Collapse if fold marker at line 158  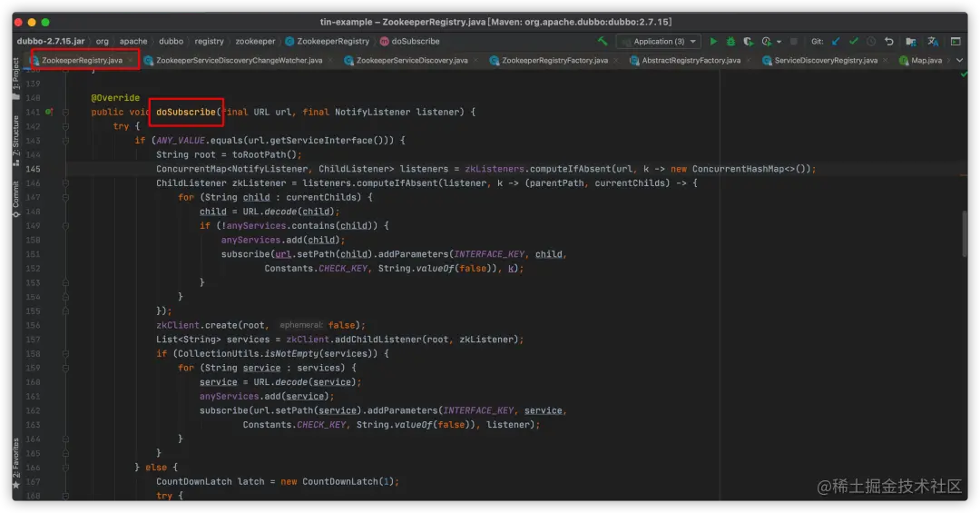pos(65,354)
